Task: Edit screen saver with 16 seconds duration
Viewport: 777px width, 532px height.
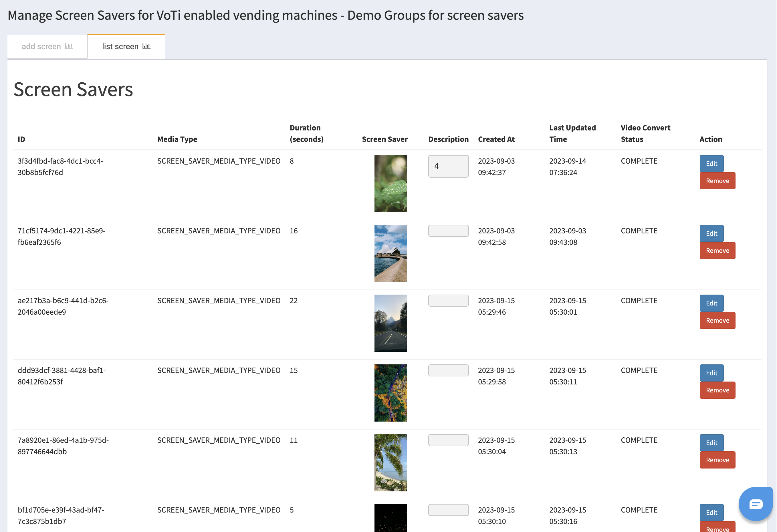Action: click(x=711, y=233)
